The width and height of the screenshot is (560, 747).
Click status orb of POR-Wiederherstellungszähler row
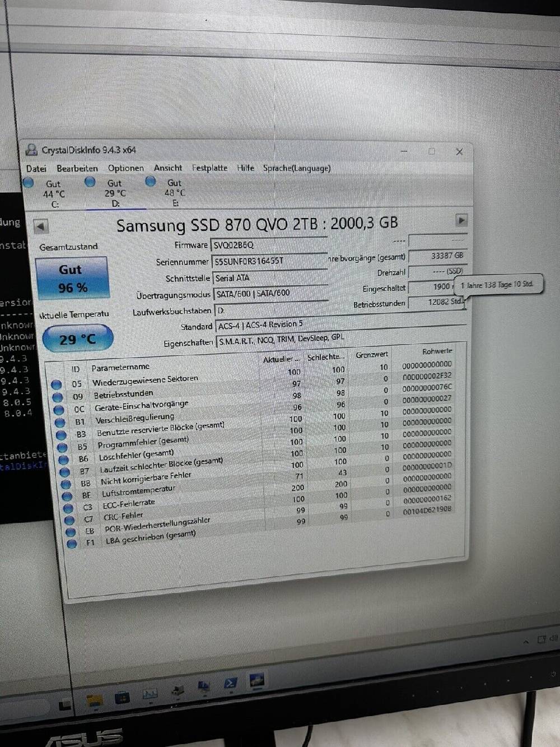71,532
